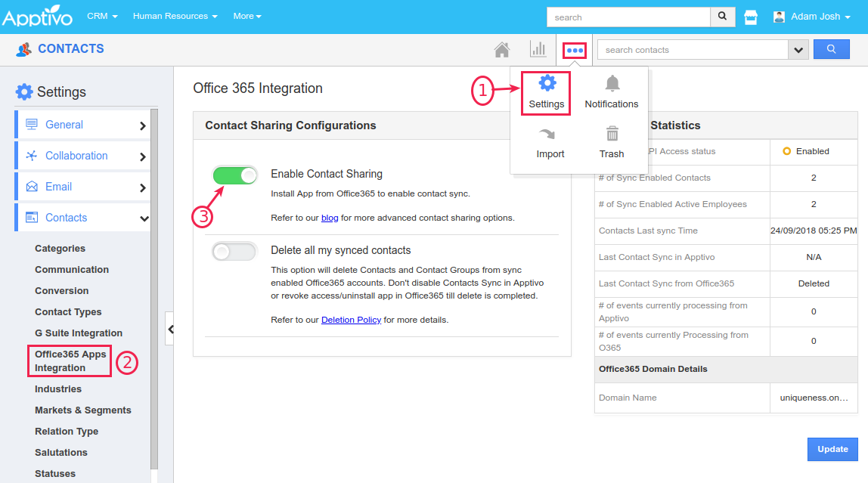The width and height of the screenshot is (868, 483).
Task: Go to Contacts home icon
Action: [502, 50]
